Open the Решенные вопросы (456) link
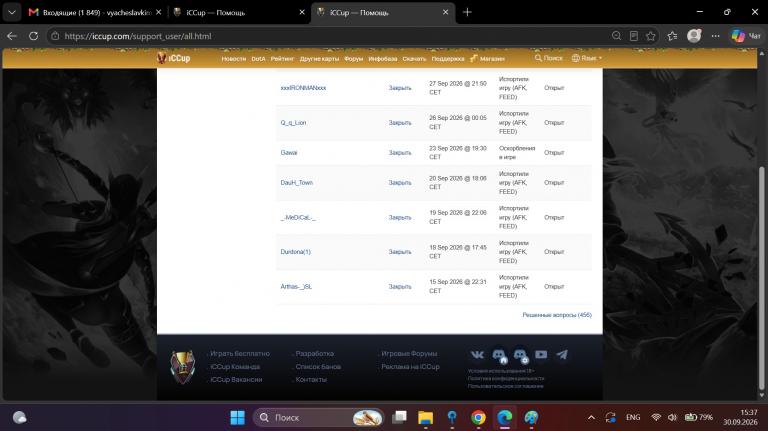 click(557, 315)
